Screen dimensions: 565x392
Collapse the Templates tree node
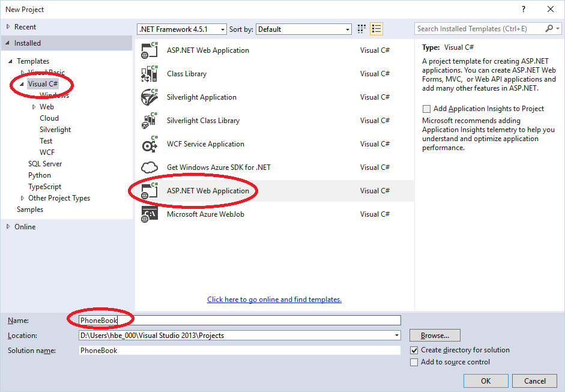pos(10,61)
